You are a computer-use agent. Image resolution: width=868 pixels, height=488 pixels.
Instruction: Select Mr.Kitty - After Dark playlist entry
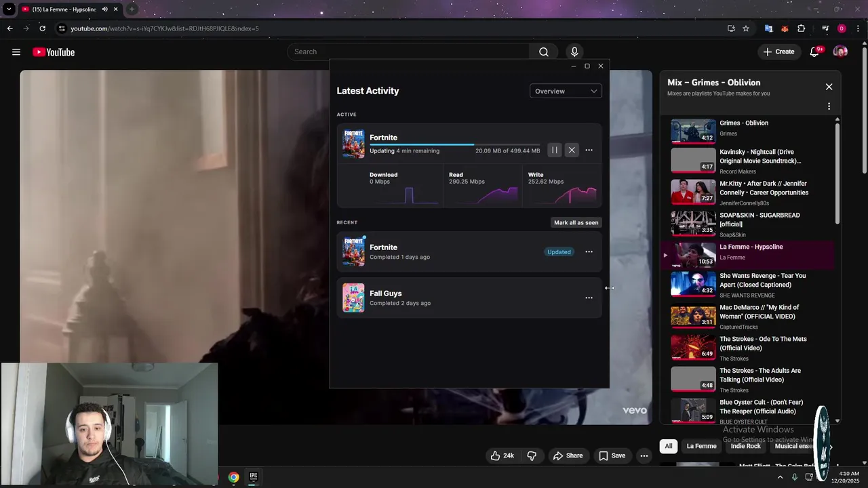point(749,193)
